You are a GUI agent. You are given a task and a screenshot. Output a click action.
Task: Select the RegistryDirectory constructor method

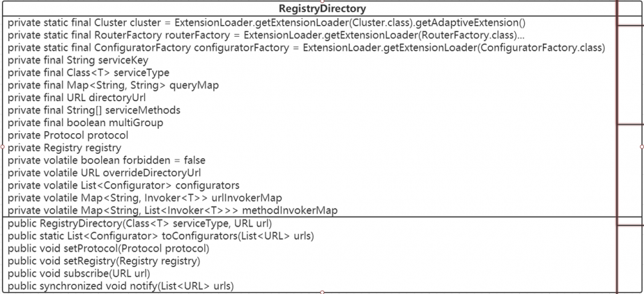(x=139, y=224)
